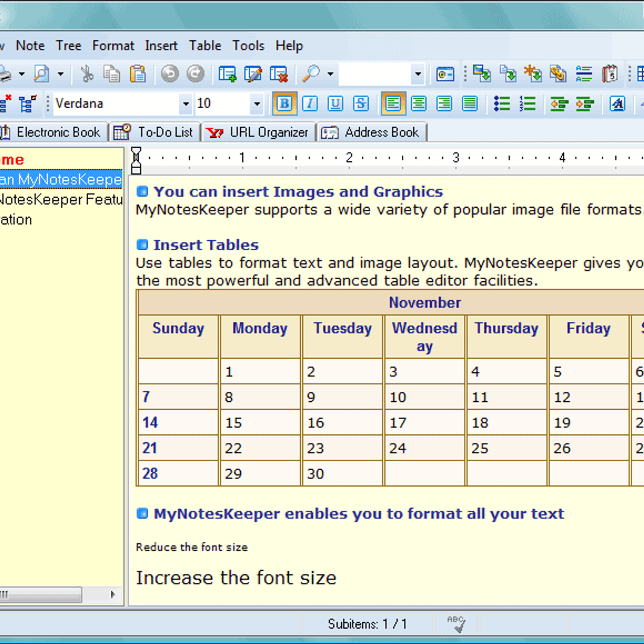Viewport: 644px width, 644px height.
Task: Click the spell-check ABC icon in the status bar
Action: (x=456, y=624)
